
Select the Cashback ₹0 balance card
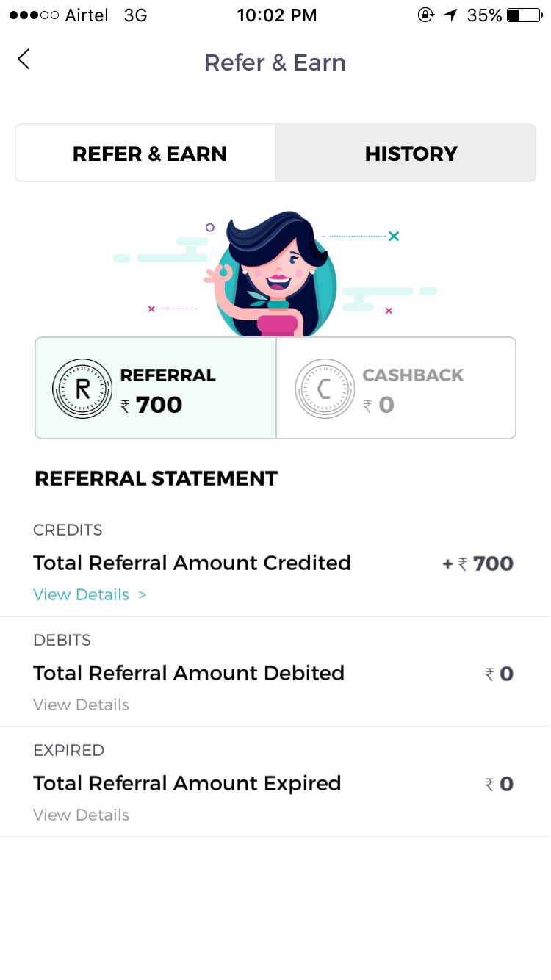click(396, 388)
